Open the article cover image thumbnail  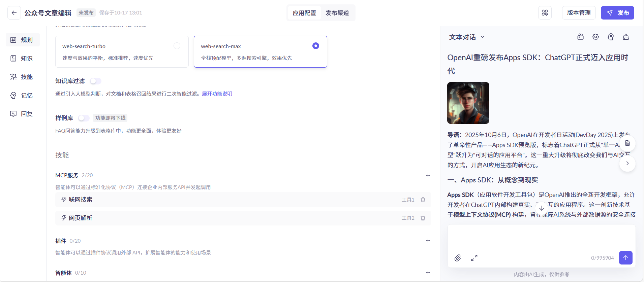tap(468, 103)
